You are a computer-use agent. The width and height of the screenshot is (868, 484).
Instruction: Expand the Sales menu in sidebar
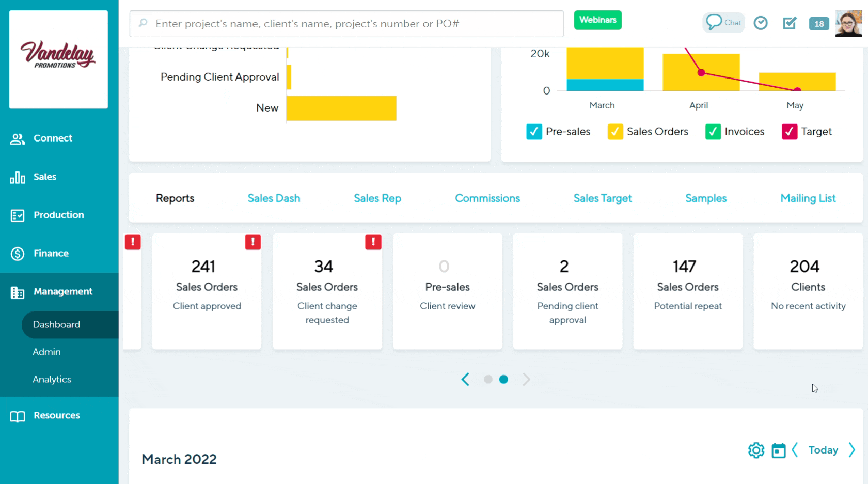(x=45, y=177)
